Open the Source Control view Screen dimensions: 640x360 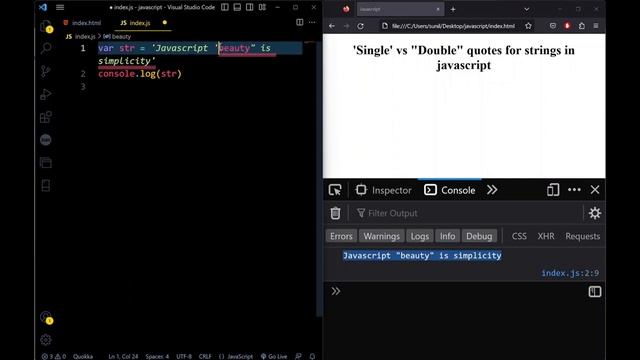coord(46,71)
